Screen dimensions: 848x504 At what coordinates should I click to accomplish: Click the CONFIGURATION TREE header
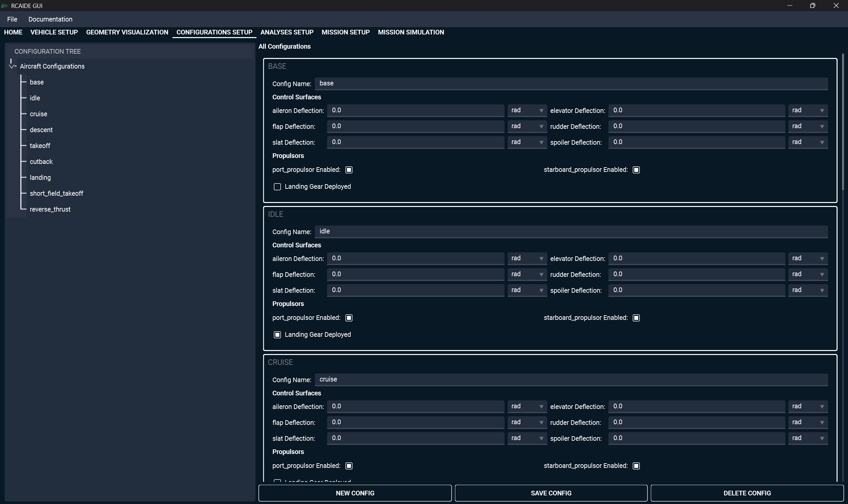[130, 52]
